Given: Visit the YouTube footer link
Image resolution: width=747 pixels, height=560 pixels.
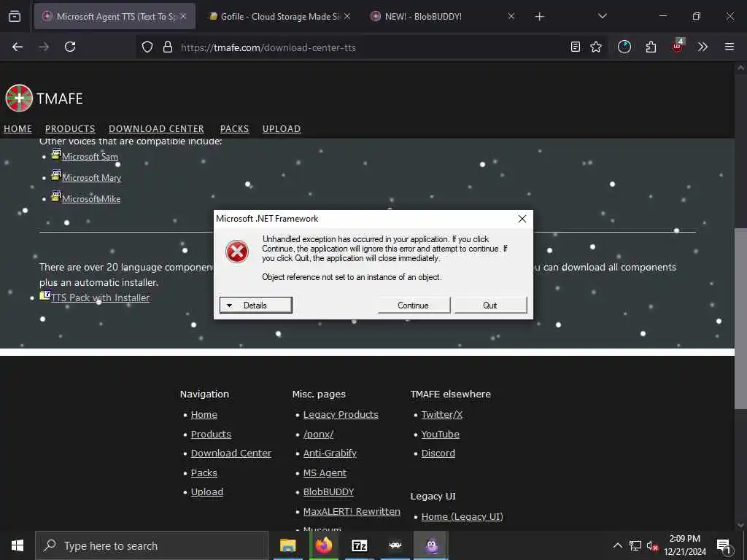Looking at the screenshot, I should [x=440, y=435].
